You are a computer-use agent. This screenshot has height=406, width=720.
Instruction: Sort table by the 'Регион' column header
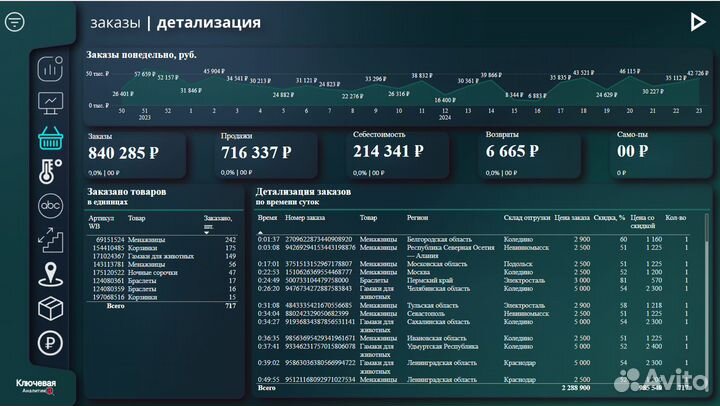417,216
